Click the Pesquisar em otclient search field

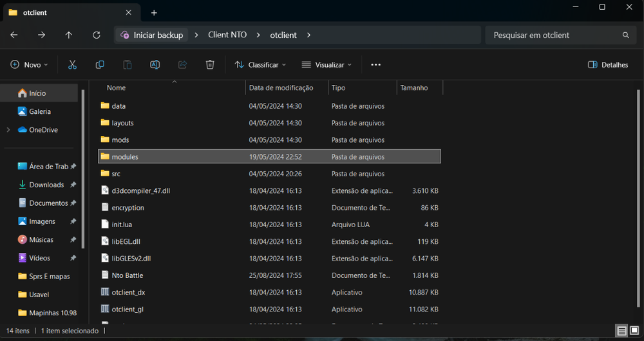click(x=554, y=35)
